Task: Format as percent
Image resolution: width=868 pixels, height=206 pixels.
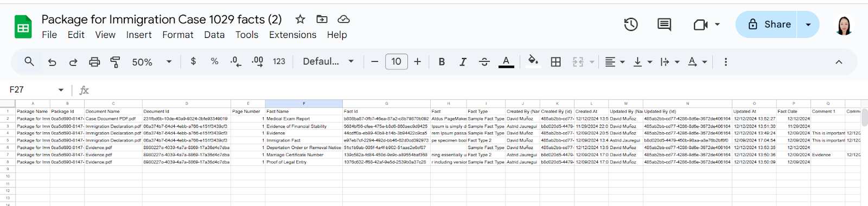Action: tap(214, 61)
